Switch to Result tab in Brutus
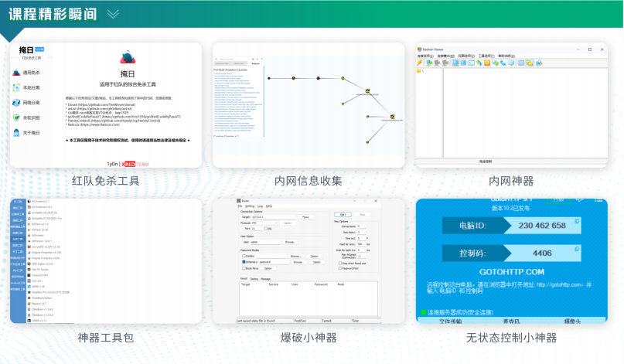624x364 pixels. 244,278
